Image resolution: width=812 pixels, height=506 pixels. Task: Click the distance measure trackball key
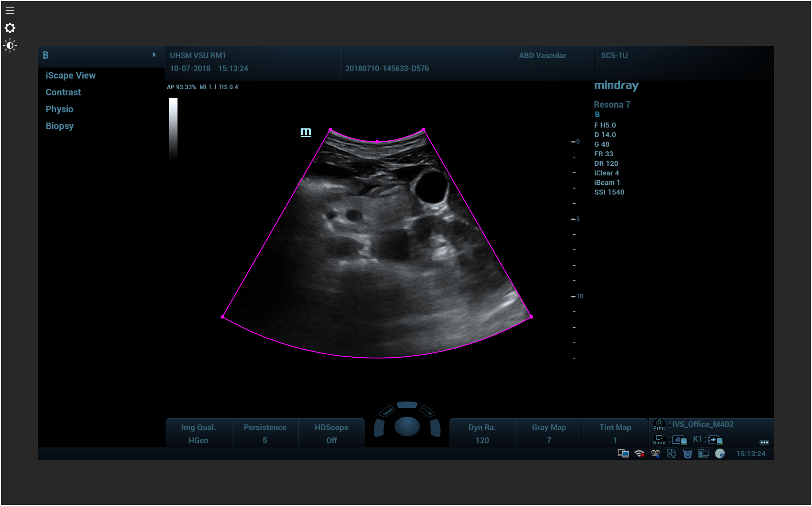tap(427, 411)
